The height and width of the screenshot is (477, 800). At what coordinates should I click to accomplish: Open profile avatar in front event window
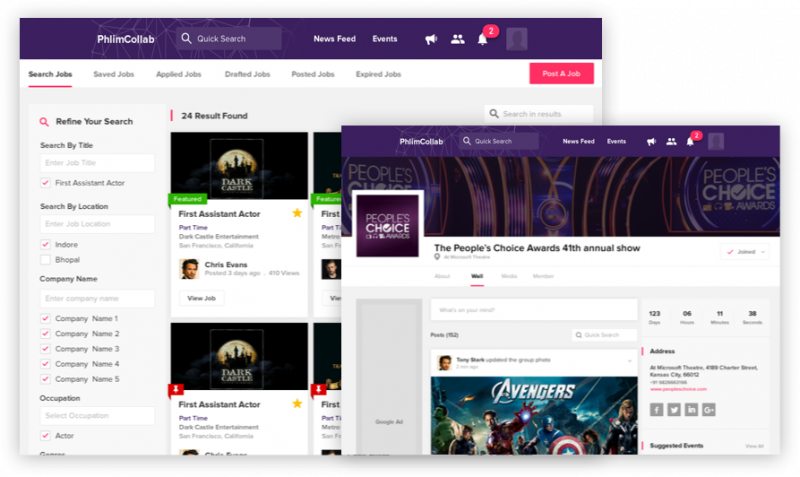716,141
